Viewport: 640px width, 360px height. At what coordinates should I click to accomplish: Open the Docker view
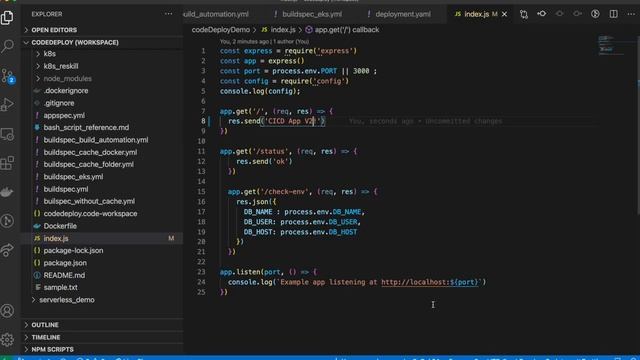click(x=7, y=192)
